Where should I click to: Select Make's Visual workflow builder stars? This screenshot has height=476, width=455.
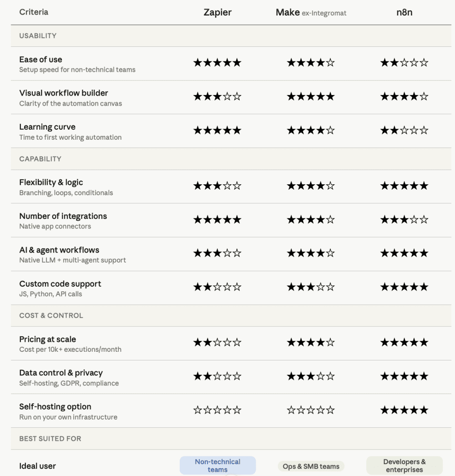point(311,96)
